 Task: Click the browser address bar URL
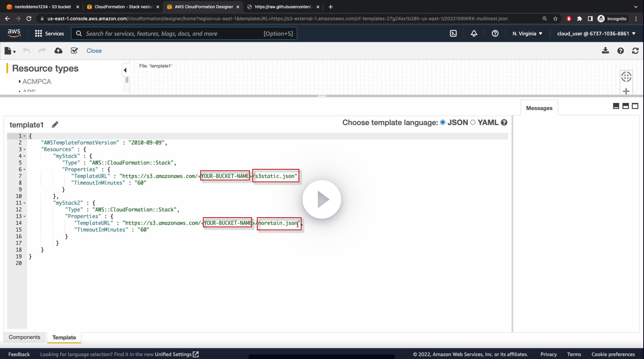point(277,19)
